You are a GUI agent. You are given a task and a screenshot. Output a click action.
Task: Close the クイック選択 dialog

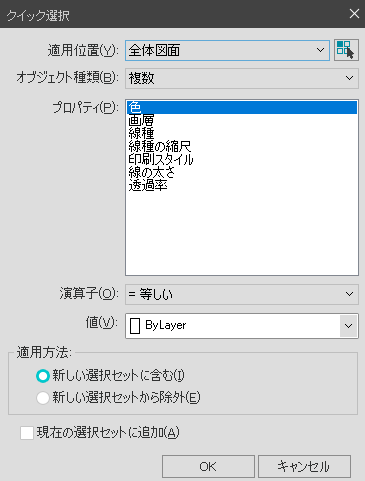(x=354, y=14)
